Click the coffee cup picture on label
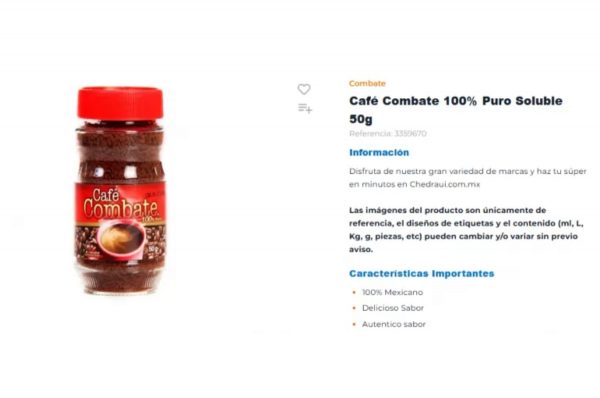The width and height of the screenshot is (600, 398). [122, 239]
